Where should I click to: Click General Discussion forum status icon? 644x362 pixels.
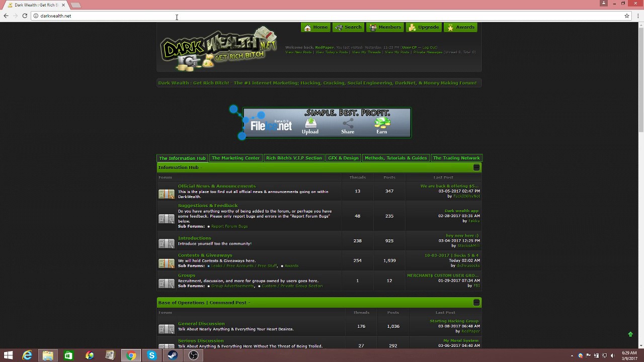tap(167, 329)
